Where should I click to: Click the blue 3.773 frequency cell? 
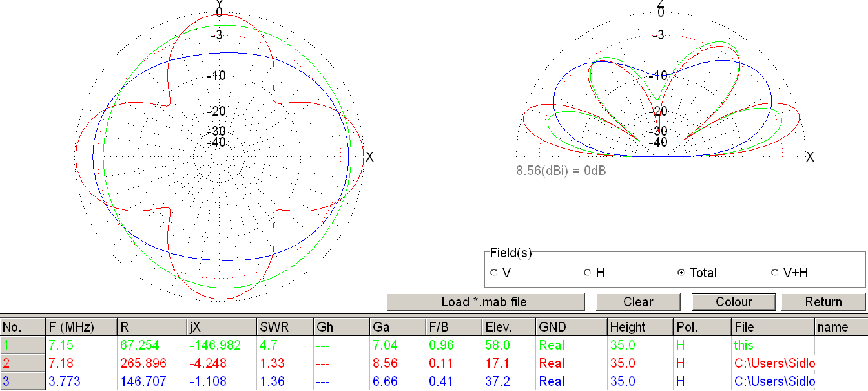click(81, 381)
